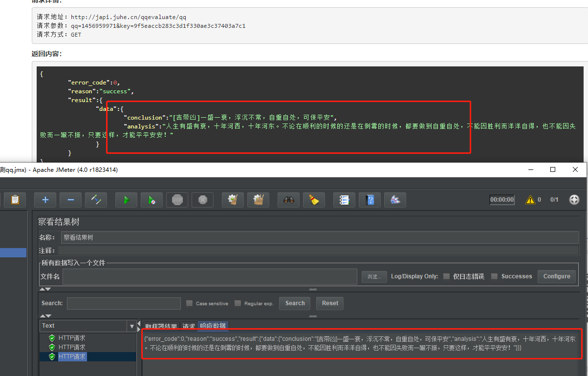Click the selected blue item in left tree
588x376 pixels.
(x=13, y=252)
